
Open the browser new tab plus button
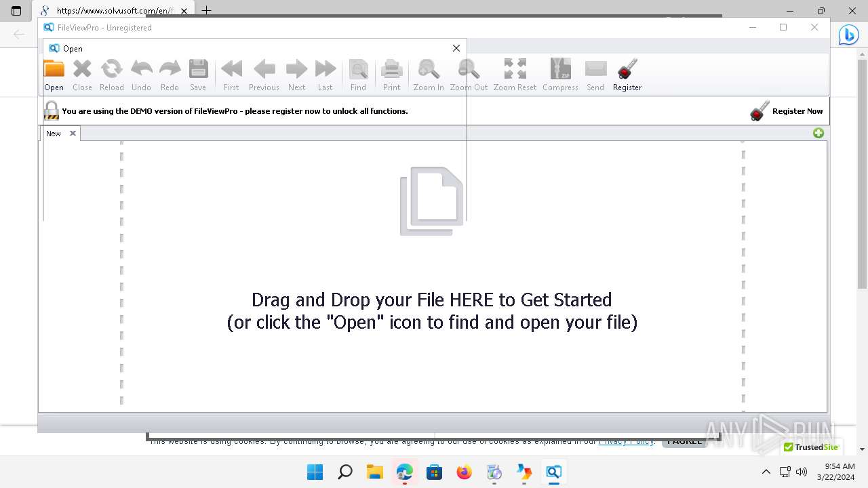(207, 10)
